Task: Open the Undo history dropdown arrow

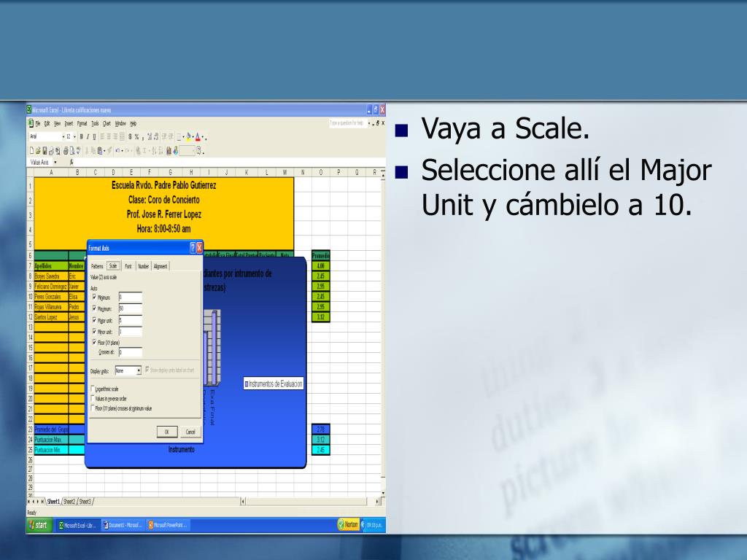Action: coord(122,151)
